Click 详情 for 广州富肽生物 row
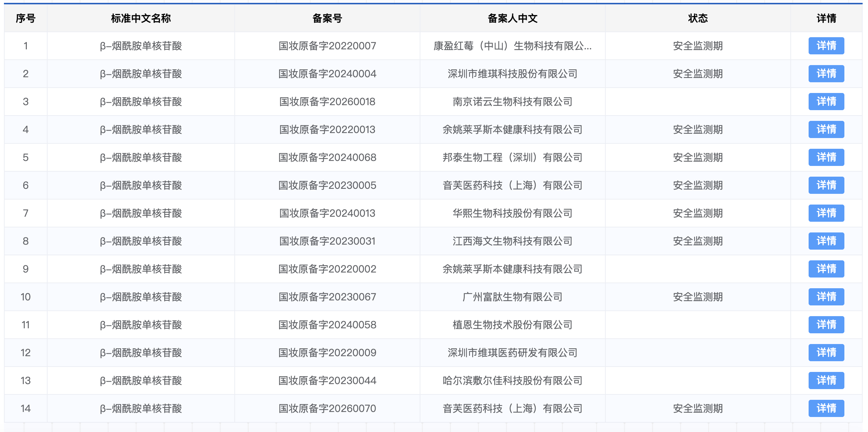 826,297
